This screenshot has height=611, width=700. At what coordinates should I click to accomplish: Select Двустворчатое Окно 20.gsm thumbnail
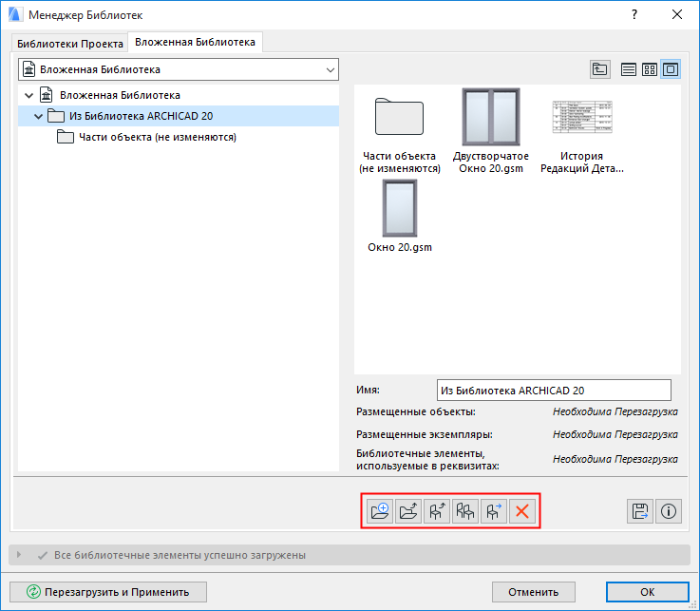pyautogui.click(x=491, y=130)
